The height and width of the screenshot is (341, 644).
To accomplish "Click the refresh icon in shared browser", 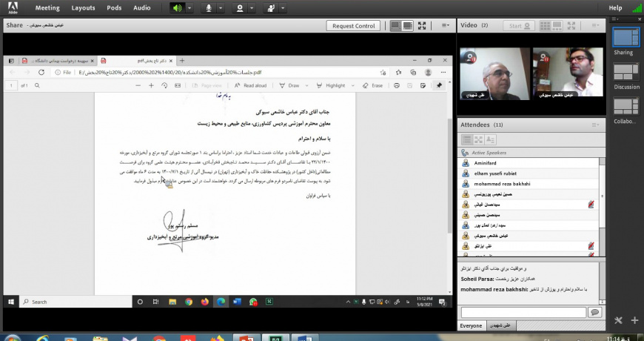I will [41, 73].
